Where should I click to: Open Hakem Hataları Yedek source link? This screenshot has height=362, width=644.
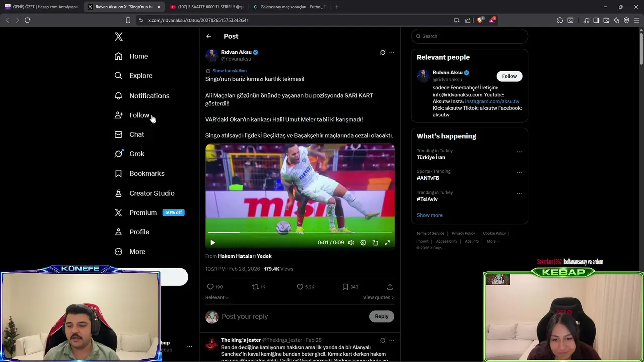[x=245, y=256]
